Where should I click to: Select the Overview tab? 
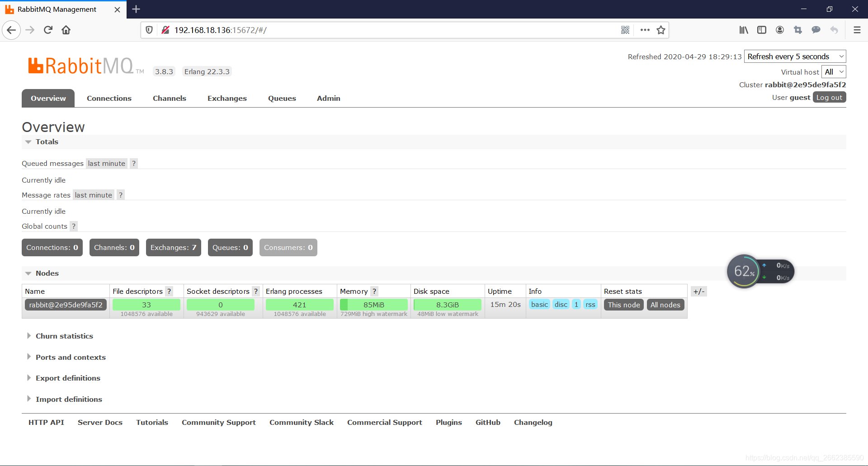(x=48, y=99)
